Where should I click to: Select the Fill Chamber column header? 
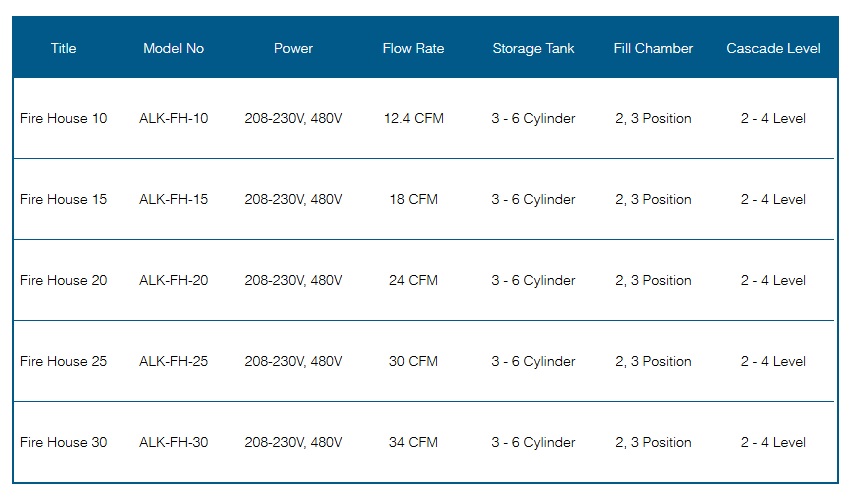pyautogui.click(x=653, y=48)
